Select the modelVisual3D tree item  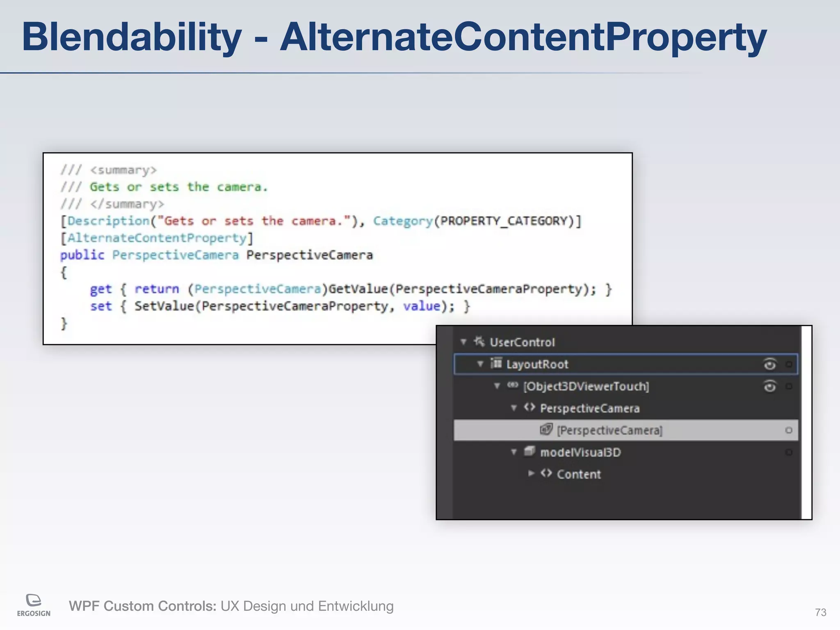click(x=580, y=452)
